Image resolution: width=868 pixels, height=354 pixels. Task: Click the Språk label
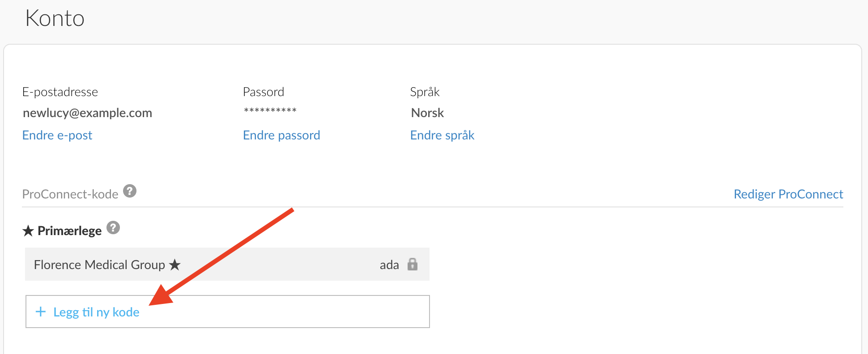[x=425, y=92]
